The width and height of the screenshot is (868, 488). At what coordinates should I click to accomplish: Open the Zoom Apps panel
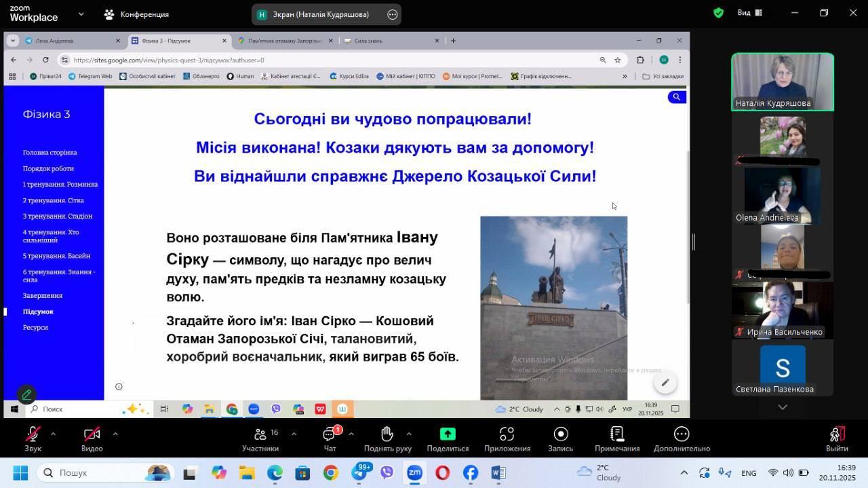click(507, 438)
